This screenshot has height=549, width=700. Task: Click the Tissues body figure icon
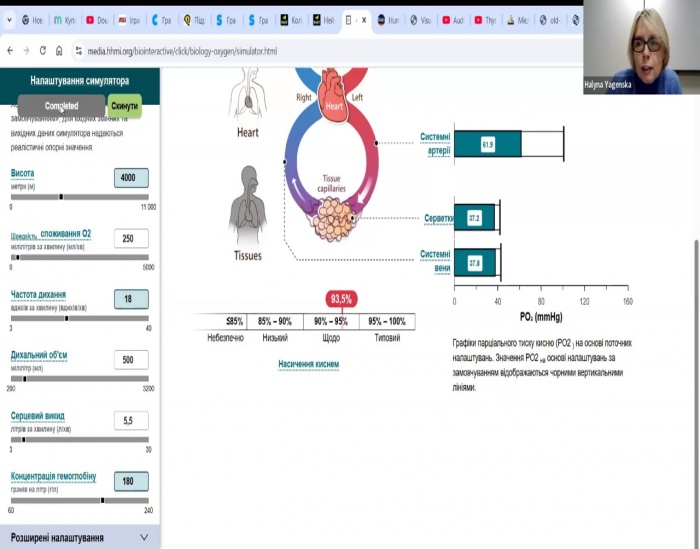click(247, 205)
